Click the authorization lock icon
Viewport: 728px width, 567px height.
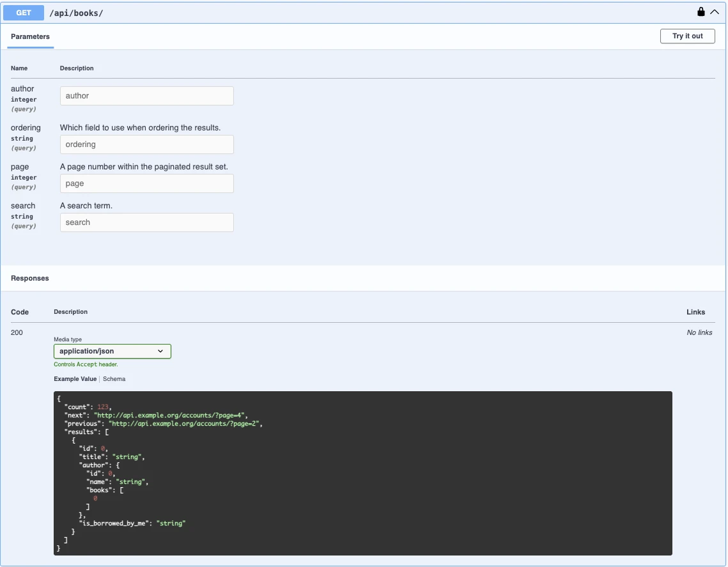[701, 12]
